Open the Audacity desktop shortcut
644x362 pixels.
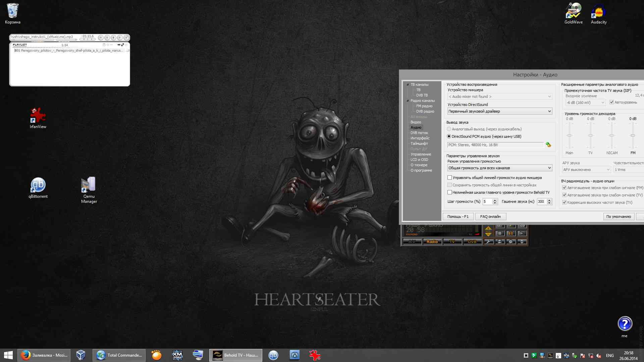pyautogui.click(x=599, y=14)
